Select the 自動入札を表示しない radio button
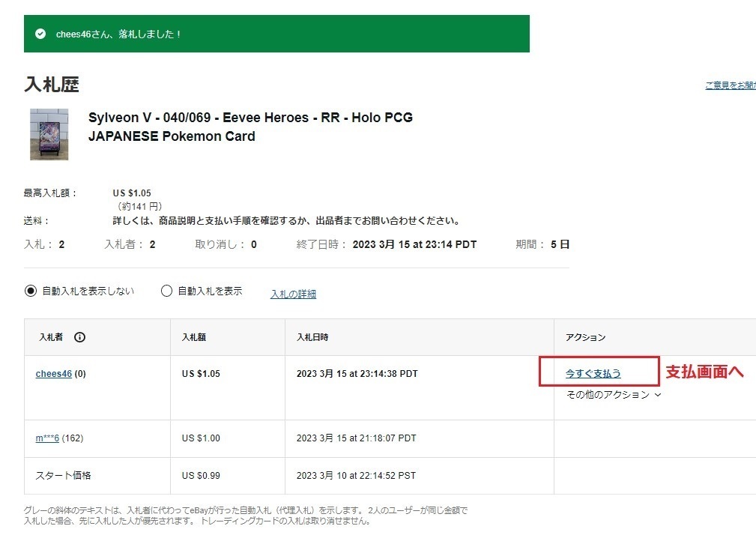 pos(31,291)
